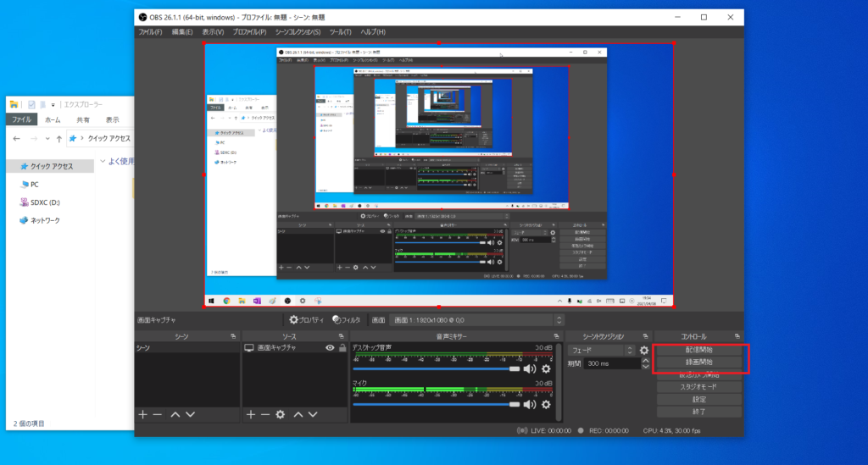This screenshot has width=868, height=465.
Task: Toggle スタジオモード in controls
Action: (698, 386)
